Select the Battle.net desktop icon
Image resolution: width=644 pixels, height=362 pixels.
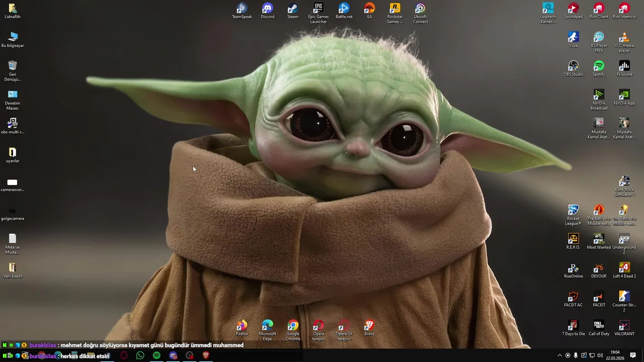click(x=344, y=11)
